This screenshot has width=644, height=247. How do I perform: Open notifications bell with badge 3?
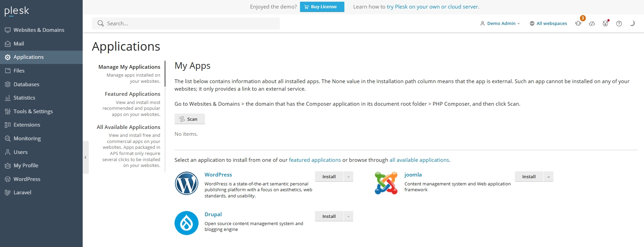578,23
